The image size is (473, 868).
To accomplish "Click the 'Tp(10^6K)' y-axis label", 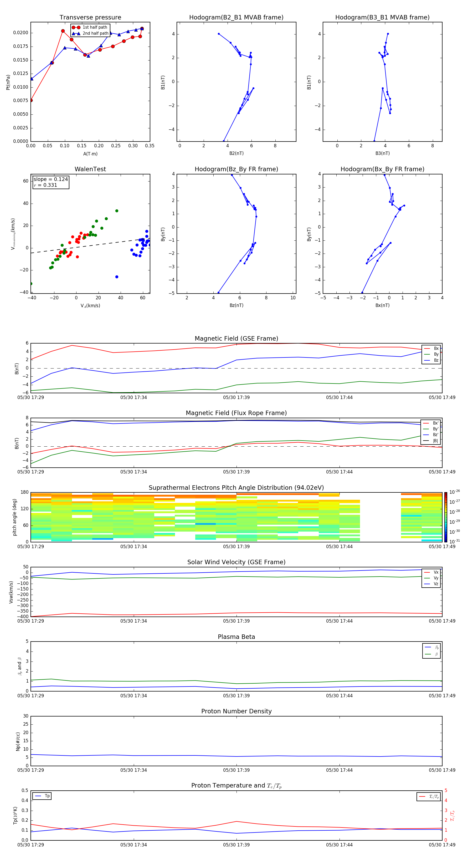I will click(15, 815).
